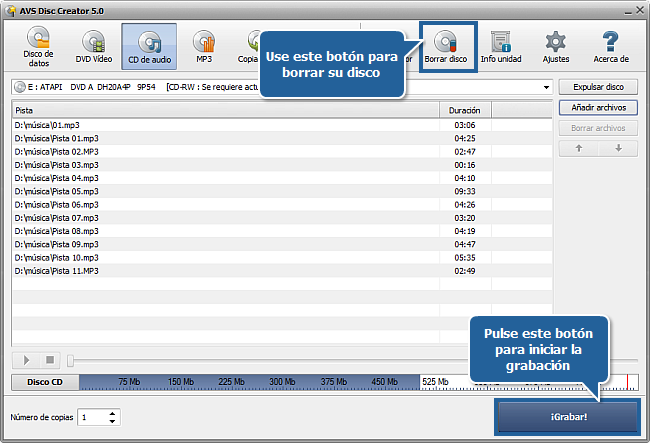Click the Añadir archivos button
Viewport: 650px width, 443px height.
[598, 108]
